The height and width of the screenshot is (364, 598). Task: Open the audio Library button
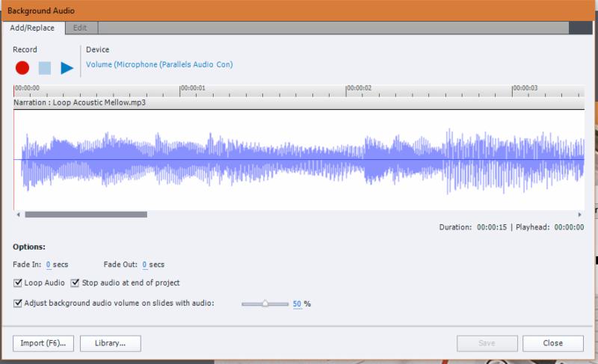pyautogui.click(x=109, y=343)
